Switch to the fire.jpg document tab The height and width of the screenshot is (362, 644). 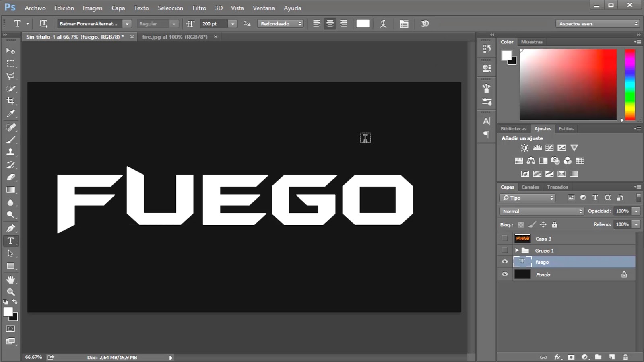[x=175, y=37]
